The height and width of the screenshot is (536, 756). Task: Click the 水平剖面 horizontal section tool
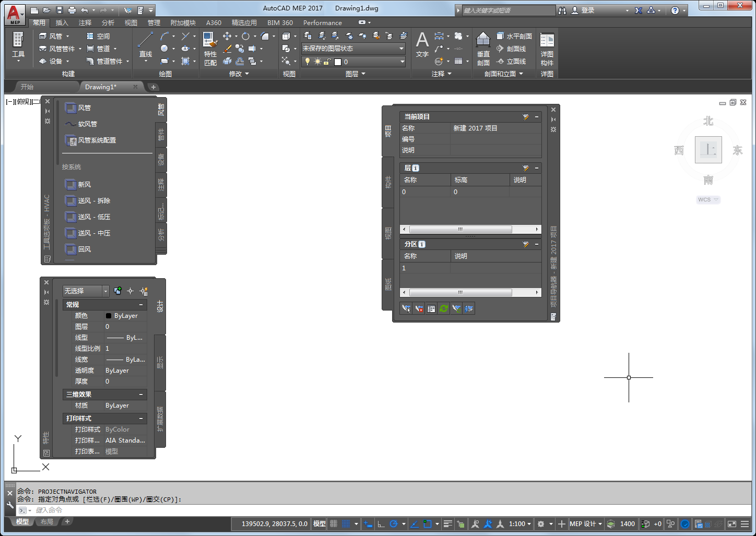click(514, 36)
